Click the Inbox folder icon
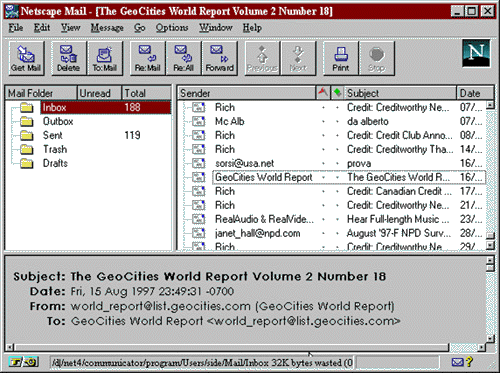 click(x=27, y=107)
